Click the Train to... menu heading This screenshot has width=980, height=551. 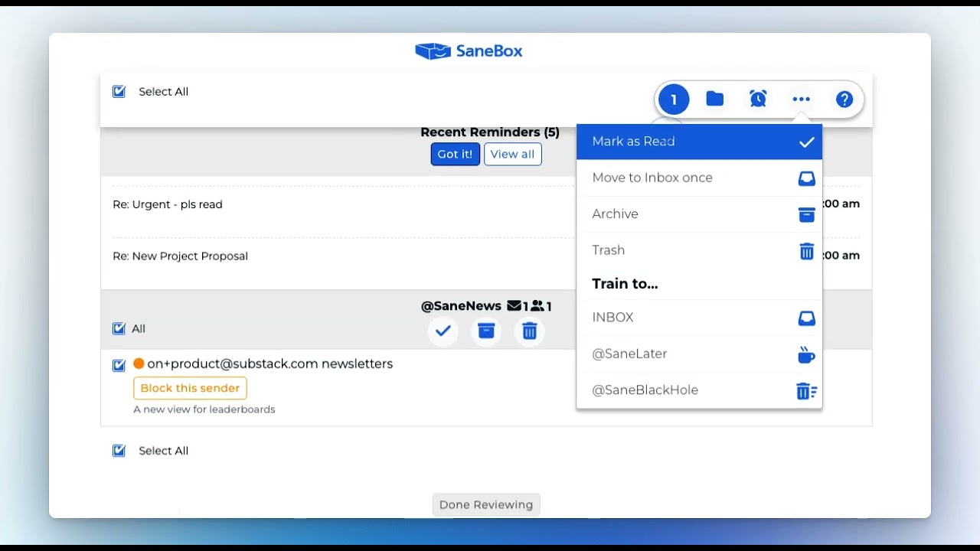[625, 284]
